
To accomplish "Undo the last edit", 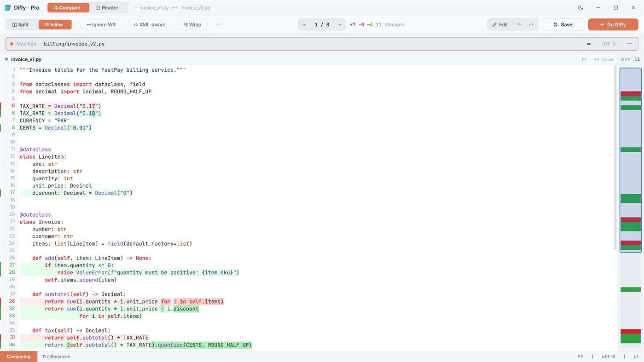I will point(520,25).
